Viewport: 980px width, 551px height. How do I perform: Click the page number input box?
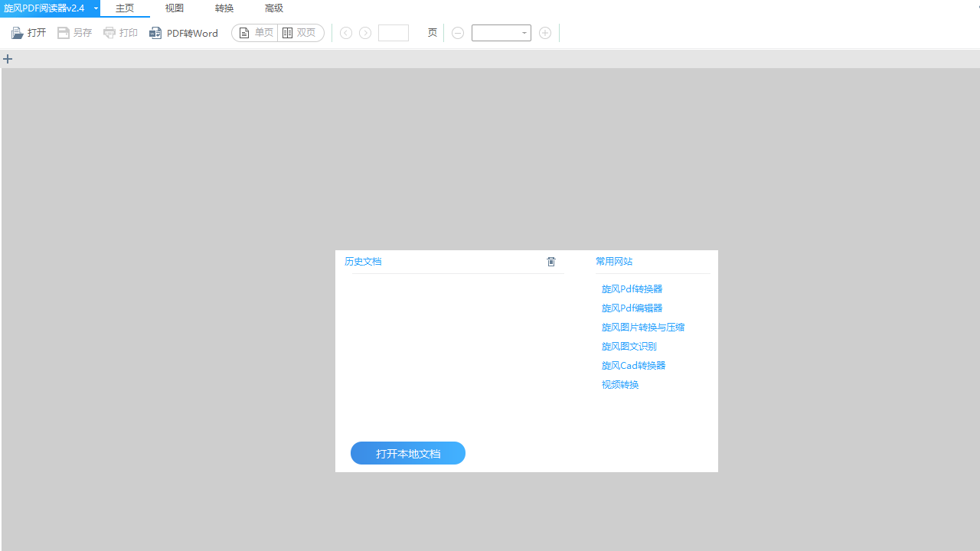(x=394, y=33)
